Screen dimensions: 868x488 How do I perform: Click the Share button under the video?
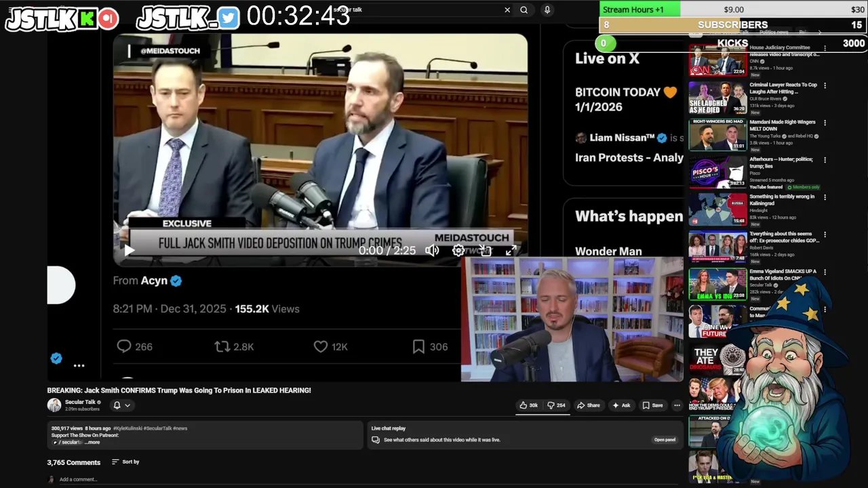pyautogui.click(x=588, y=405)
